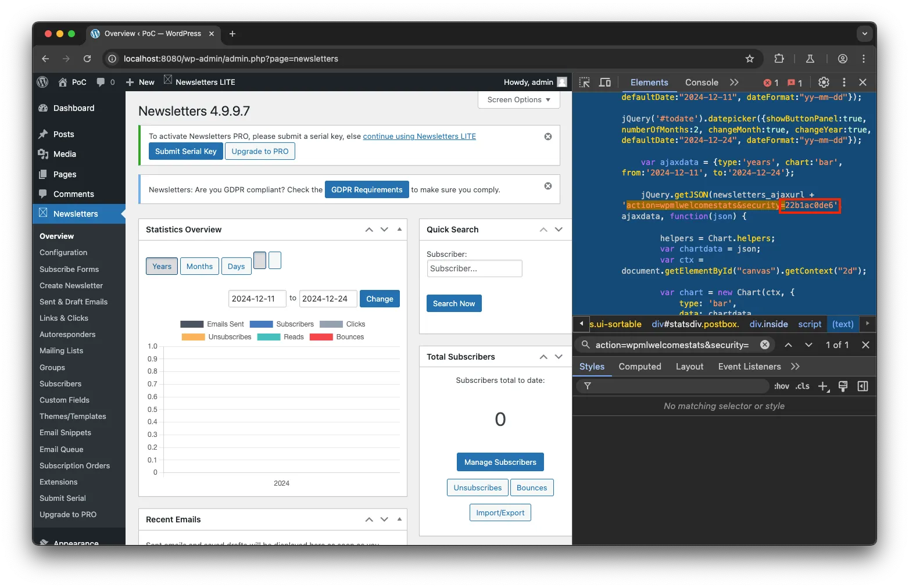The image size is (909, 588).
Task: Show more DevTools tabs after Console
Action: [x=734, y=83]
